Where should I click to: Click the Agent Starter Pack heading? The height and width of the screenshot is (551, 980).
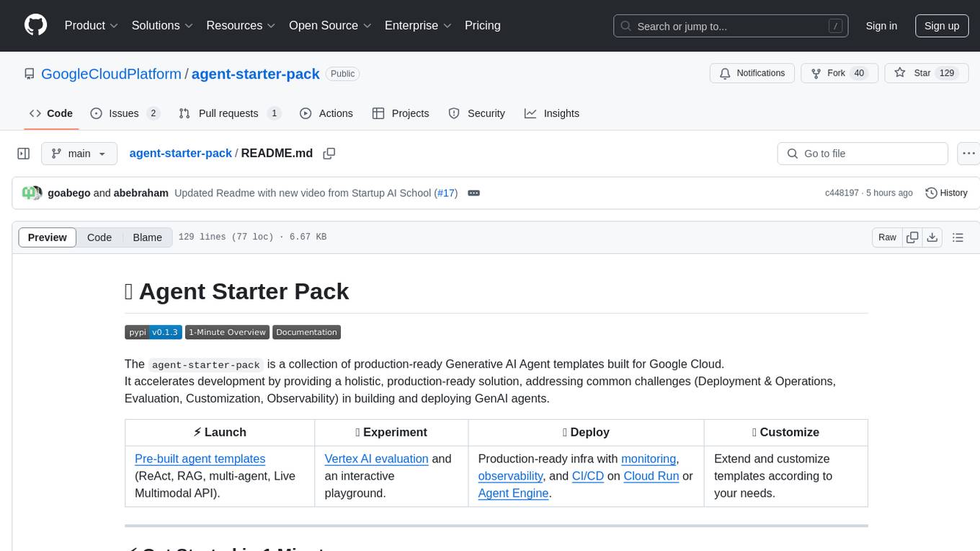tap(237, 291)
